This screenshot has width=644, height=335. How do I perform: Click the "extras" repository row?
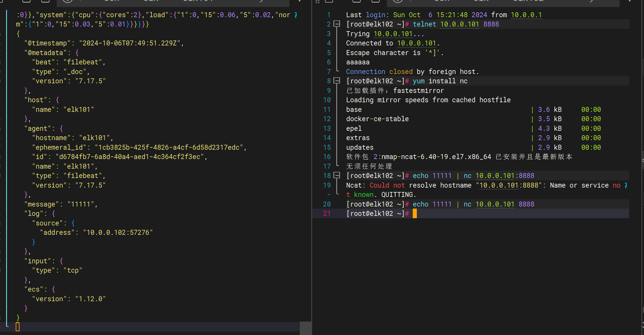tap(473, 138)
